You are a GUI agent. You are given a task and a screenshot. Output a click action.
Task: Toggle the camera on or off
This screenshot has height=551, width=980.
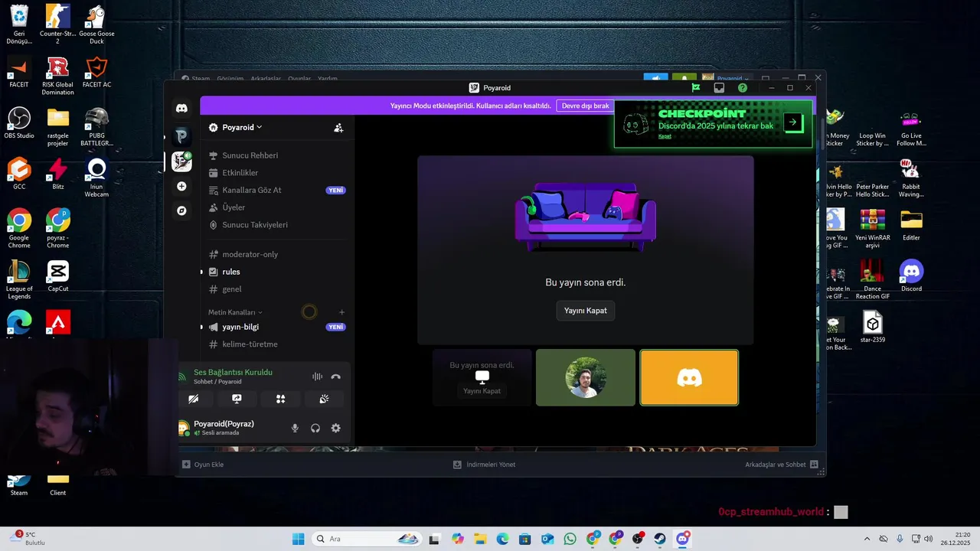tap(194, 399)
